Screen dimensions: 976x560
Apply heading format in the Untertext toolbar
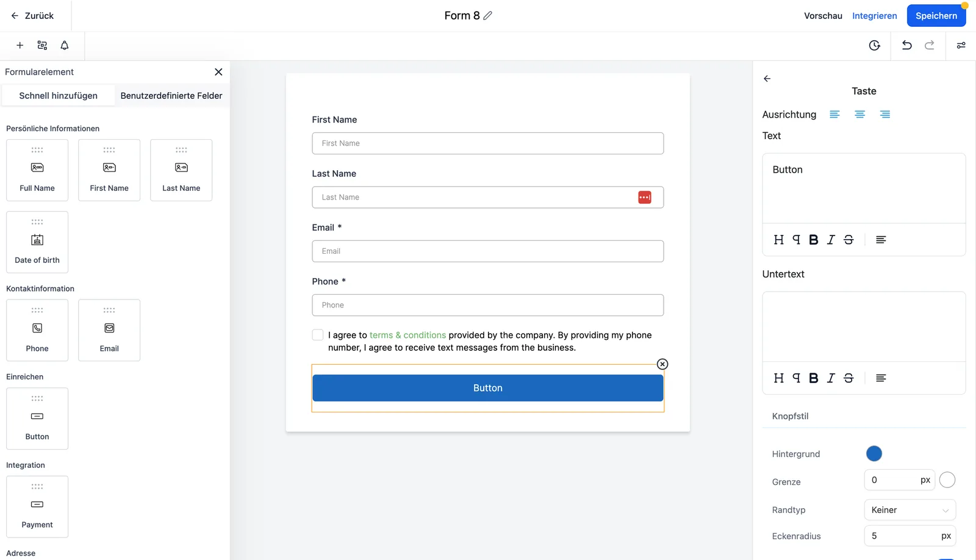tap(778, 378)
